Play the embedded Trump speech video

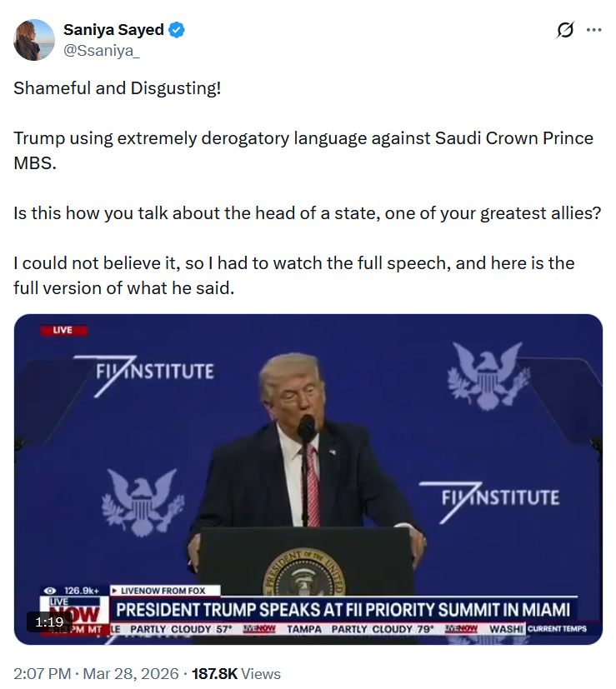click(x=308, y=479)
